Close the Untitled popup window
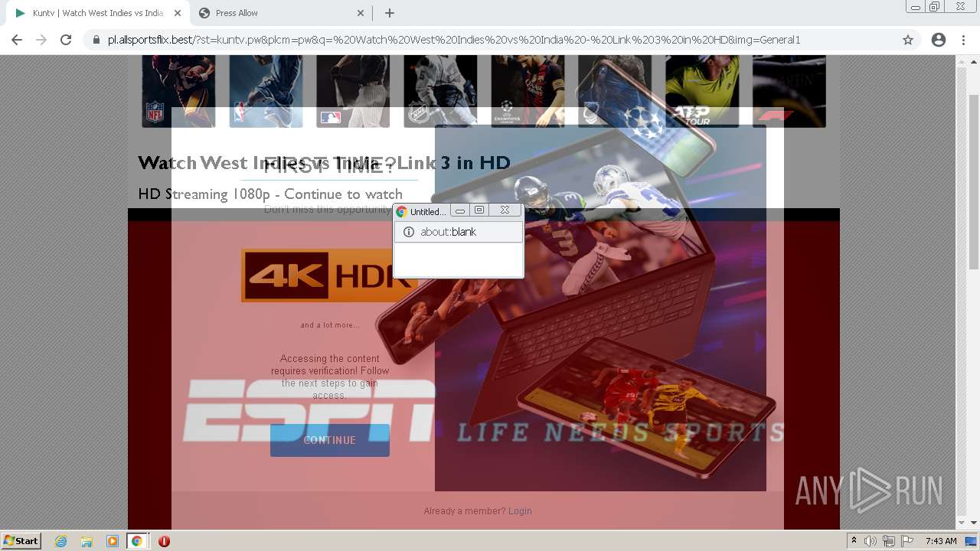Screen dimensions: 980x551 pos(505,210)
